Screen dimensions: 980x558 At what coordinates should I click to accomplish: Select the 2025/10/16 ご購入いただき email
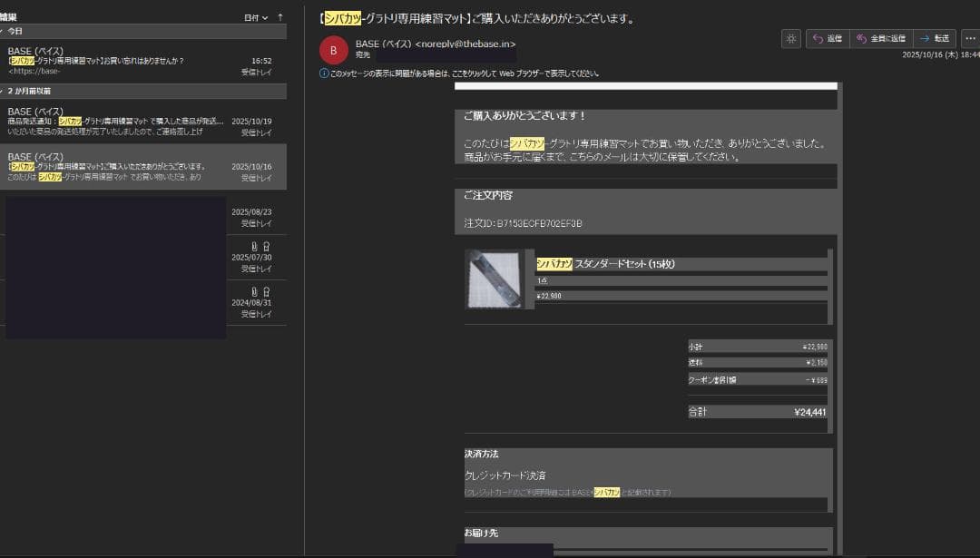point(143,167)
